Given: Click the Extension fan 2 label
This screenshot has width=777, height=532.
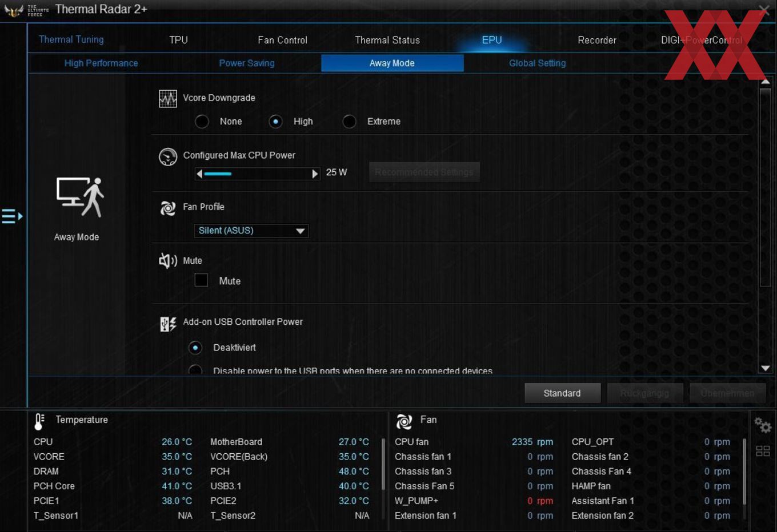Looking at the screenshot, I should tap(602, 515).
